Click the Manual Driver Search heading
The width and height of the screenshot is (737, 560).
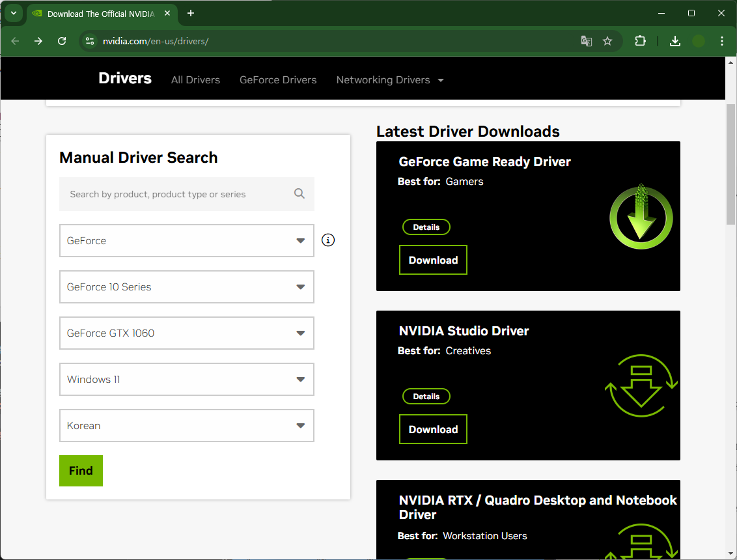pos(138,158)
